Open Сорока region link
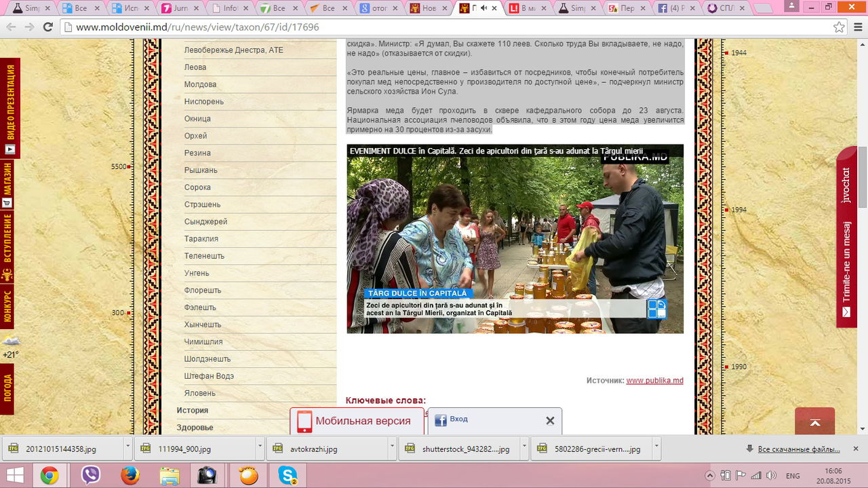 pos(197,187)
